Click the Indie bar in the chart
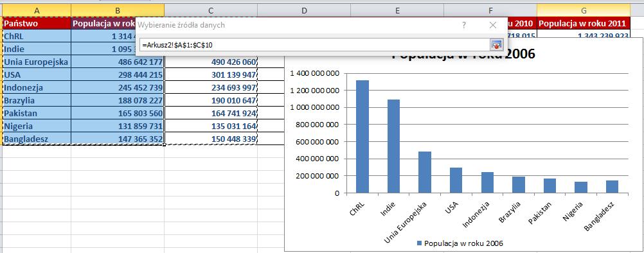The image size is (644, 253). pyautogui.click(x=393, y=146)
